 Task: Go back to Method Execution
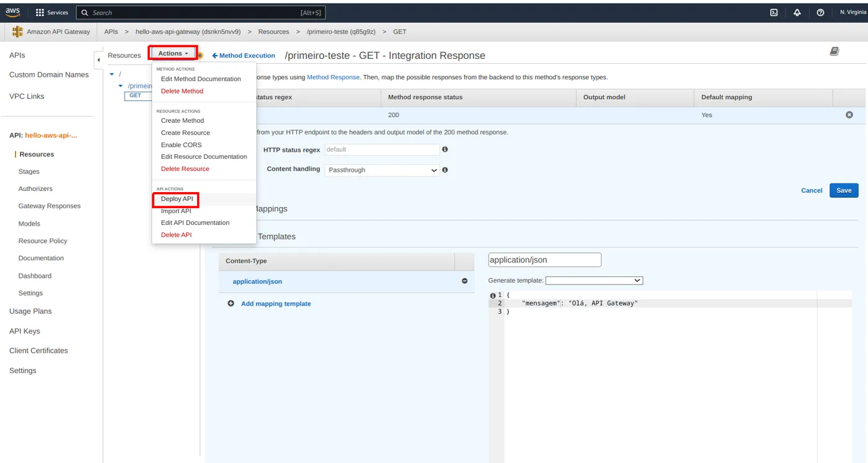pos(244,56)
